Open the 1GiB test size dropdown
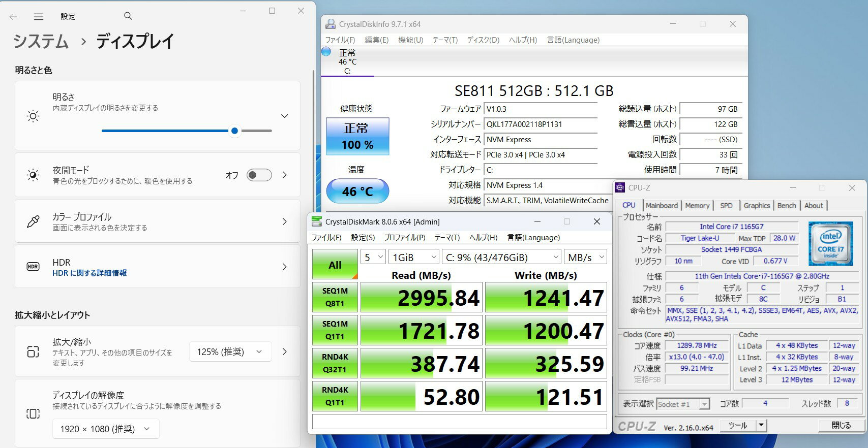This screenshot has height=448, width=868. click(414, 258)
